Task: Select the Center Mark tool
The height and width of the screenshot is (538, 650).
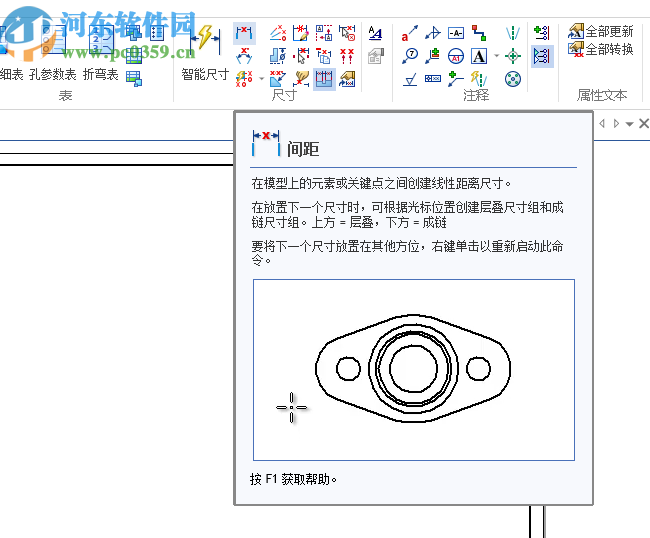Action: [x=513, y=56]
